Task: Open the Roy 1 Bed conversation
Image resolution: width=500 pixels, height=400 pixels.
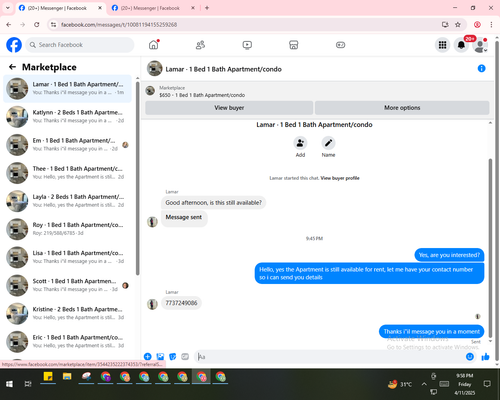Action: (x=67, y=229)
